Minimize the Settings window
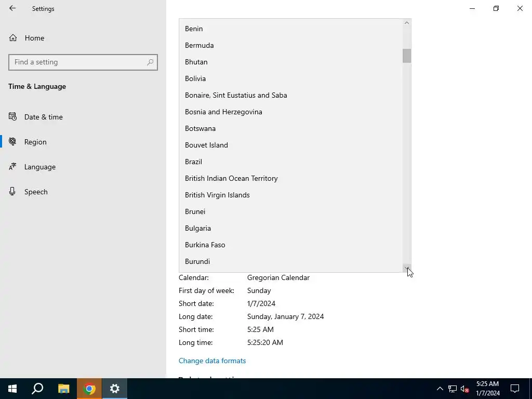 pyautogui.click(x=472, y=8)
